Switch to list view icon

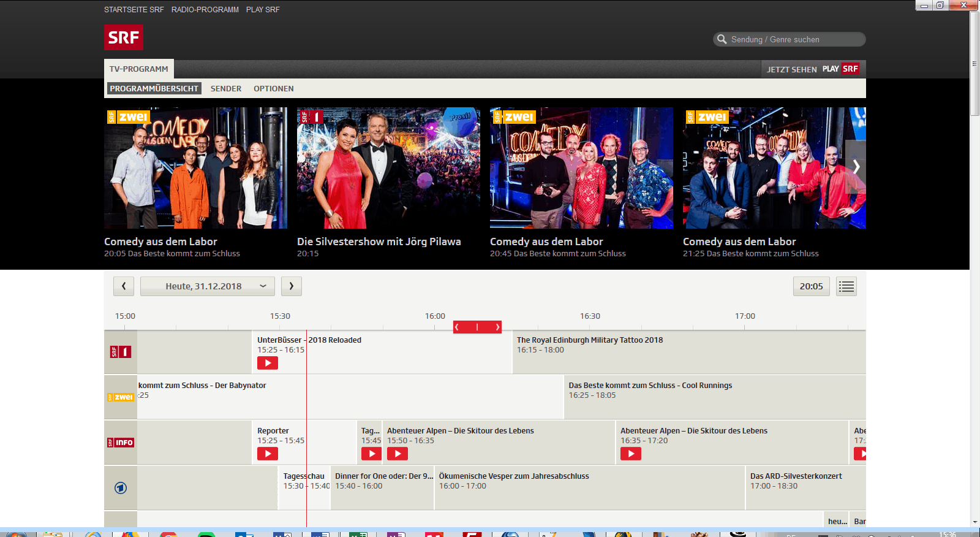click(846, 286)
